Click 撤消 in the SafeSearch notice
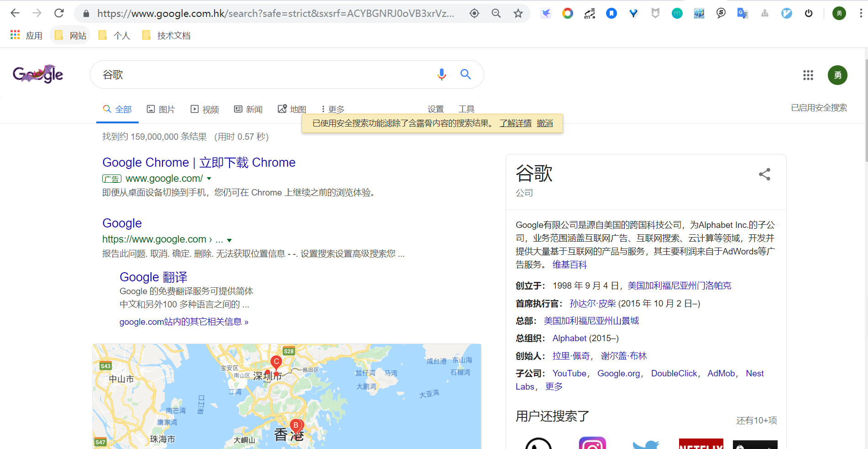The image size is (868, 449). [x=545, y=123]
